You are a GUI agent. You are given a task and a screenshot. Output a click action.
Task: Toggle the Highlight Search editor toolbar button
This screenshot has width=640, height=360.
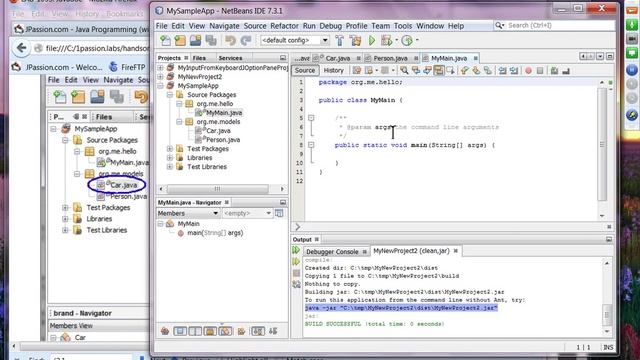[439, 71]
